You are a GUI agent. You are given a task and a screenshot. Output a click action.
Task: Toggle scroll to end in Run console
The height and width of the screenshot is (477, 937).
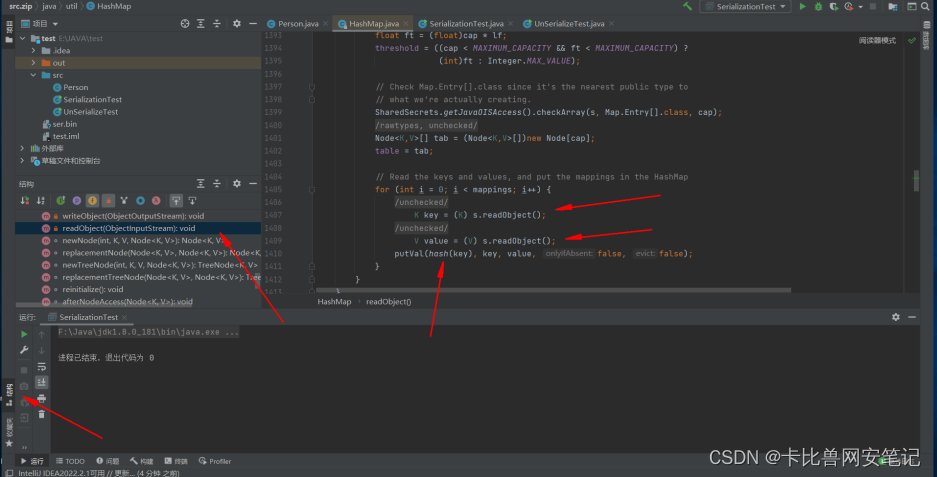pyautogui.click(x=41, y=382)
